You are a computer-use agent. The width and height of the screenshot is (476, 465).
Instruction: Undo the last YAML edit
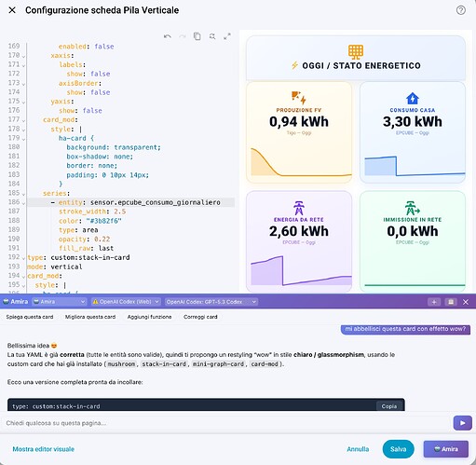click(x=168, y=36)
